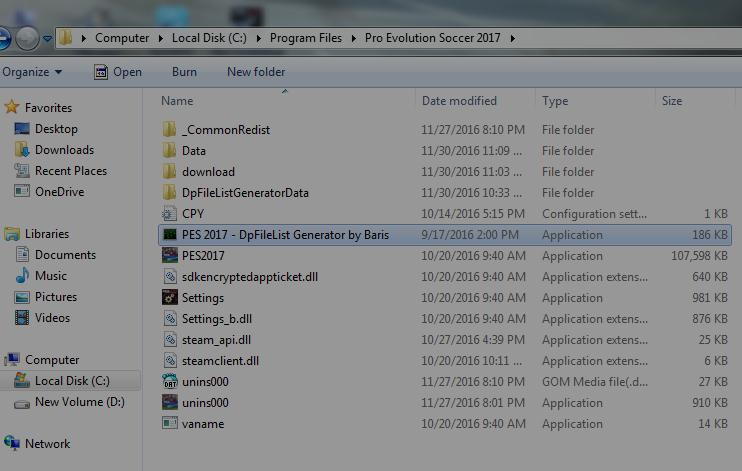Open the Music library
The image size is (742, 471).
click(x=51, y=275)
